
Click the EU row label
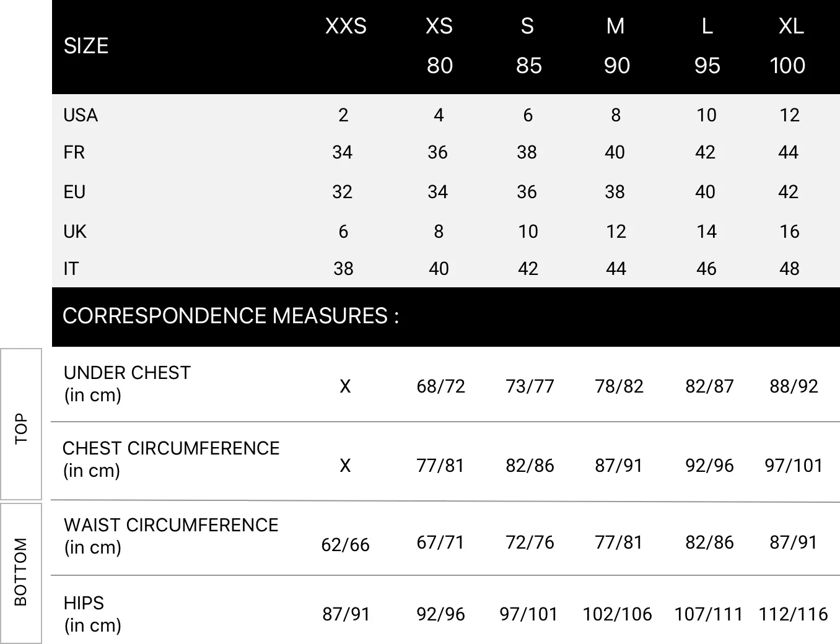pyautogui.click(x=74, y=192)
